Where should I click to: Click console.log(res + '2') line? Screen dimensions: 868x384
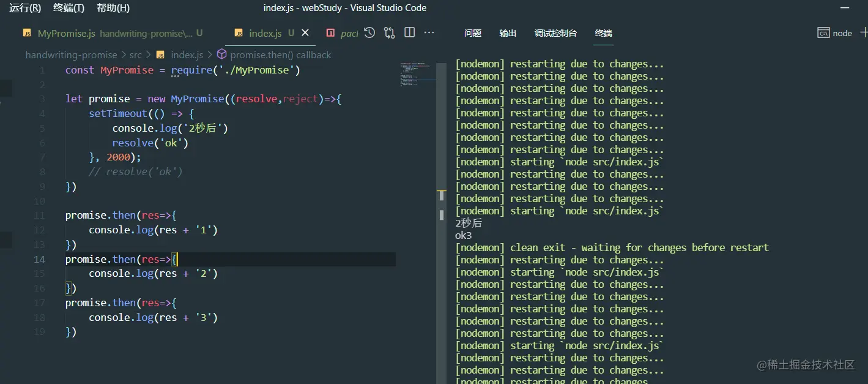point(154,273)
